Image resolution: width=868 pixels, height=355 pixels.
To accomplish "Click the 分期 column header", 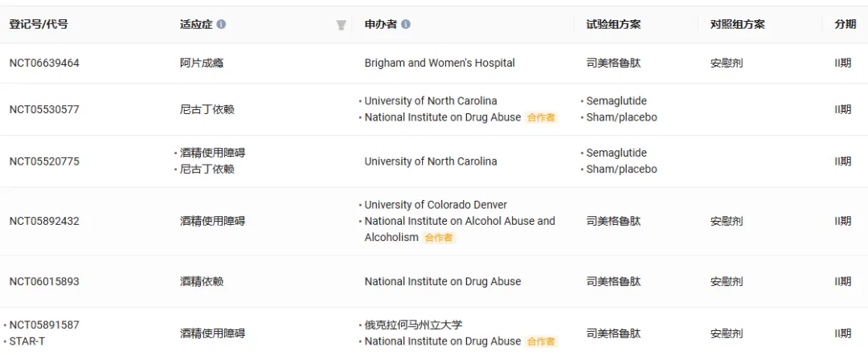I will pyautogui.click(x=845, y=25).
